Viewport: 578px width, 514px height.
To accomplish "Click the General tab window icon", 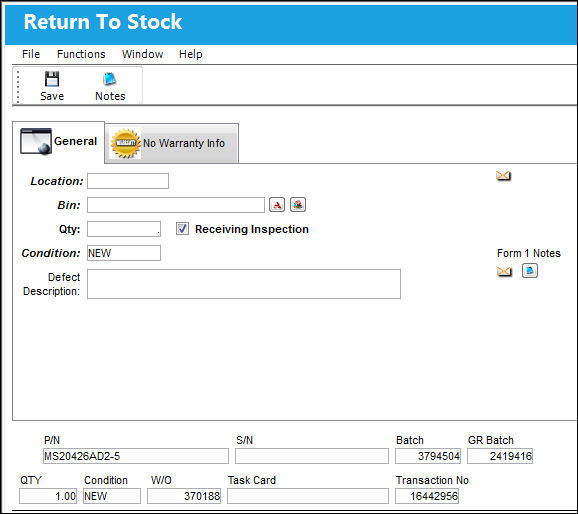I will 36,141.
